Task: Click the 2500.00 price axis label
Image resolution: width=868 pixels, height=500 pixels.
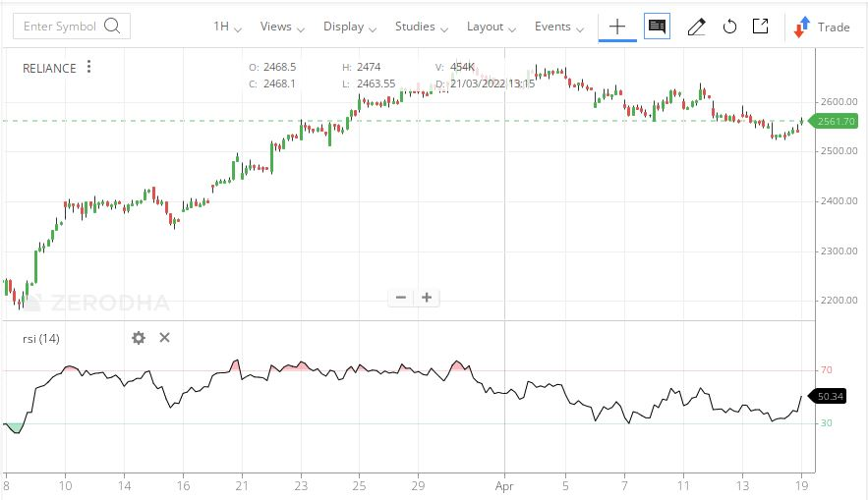Action: (x=839, y=151)
